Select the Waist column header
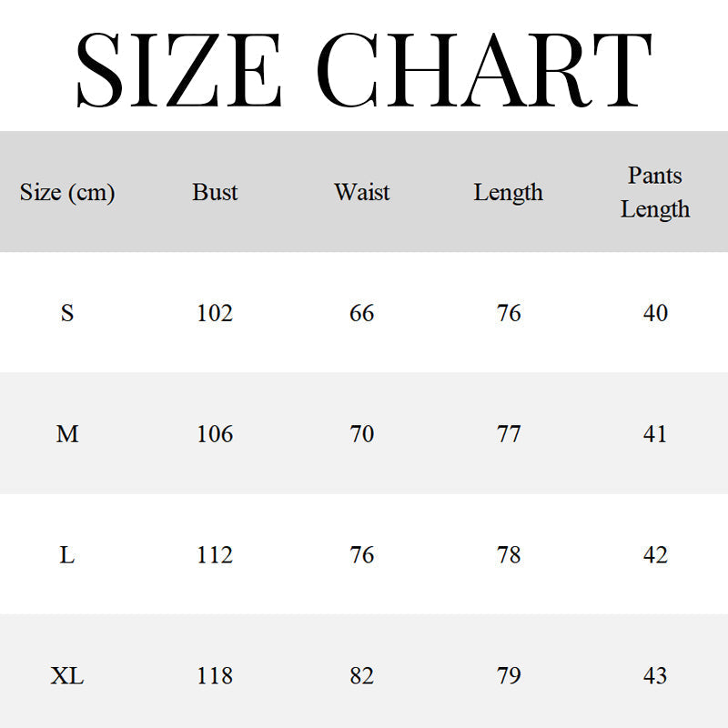The width and height of the screenshot is (728, 728). pyautogui.click(x=362, y=192)
